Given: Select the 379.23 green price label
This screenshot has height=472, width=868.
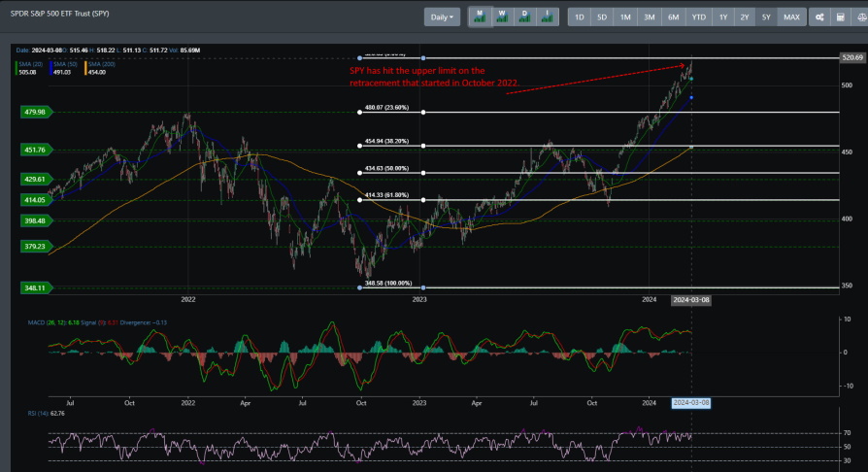Looking at the screenshot, I should tap(35, 247).
